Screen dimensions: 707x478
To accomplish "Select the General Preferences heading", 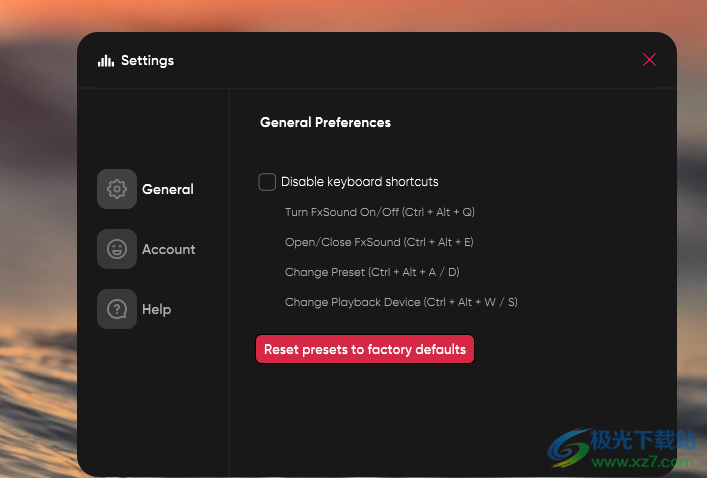I will point(325,123).
